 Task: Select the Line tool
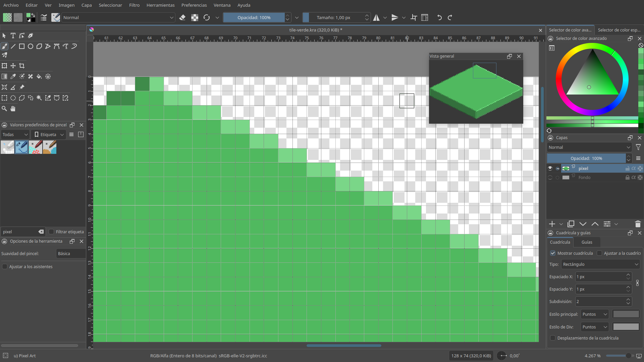click(x=13, y=46)
